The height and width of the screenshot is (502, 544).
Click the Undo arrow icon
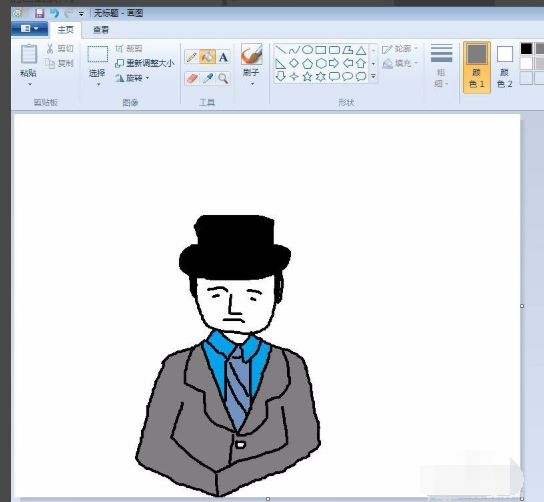[54, 14]
